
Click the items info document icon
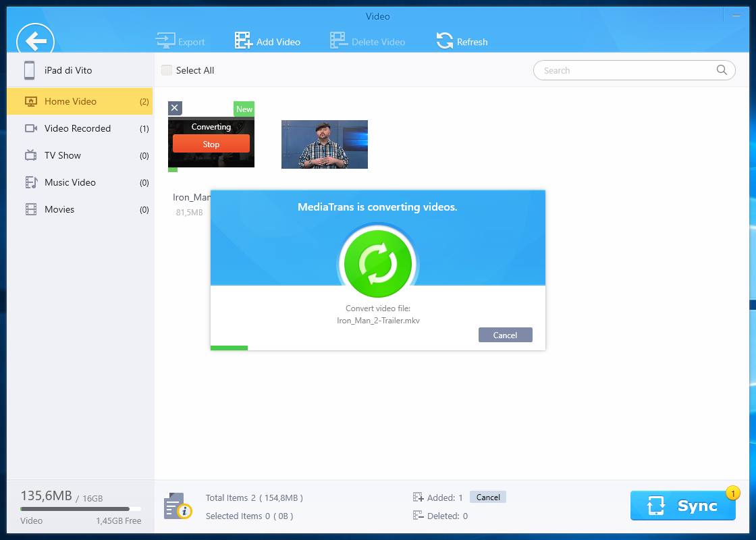pos(178,506)
